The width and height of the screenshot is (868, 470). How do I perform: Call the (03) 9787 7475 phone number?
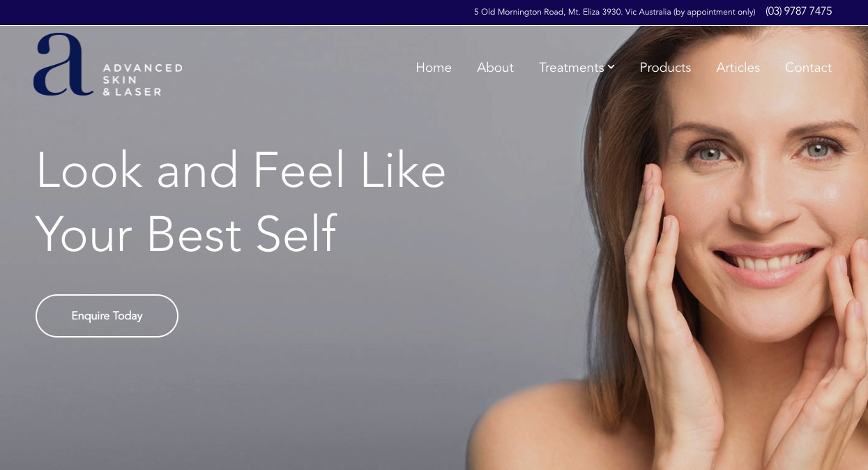(x=798, y=11)
